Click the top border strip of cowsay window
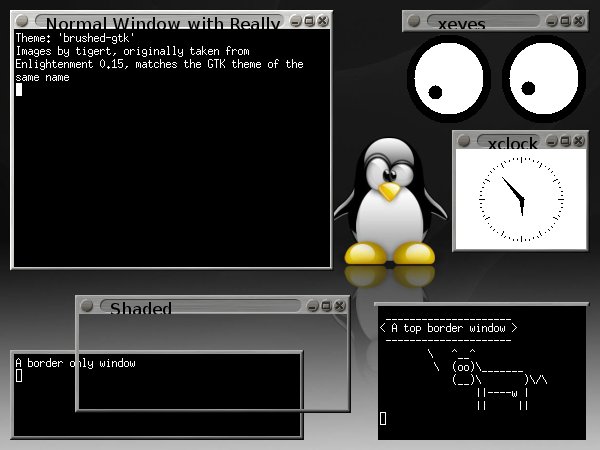Image resolution: width=600 pixels, height=450 pixels. [482, 304]
